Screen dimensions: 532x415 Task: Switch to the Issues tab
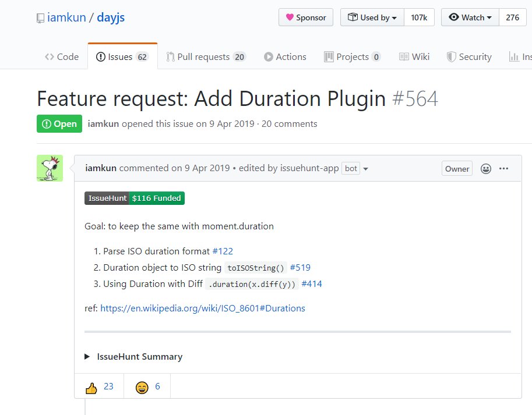(x=122, y=56)
